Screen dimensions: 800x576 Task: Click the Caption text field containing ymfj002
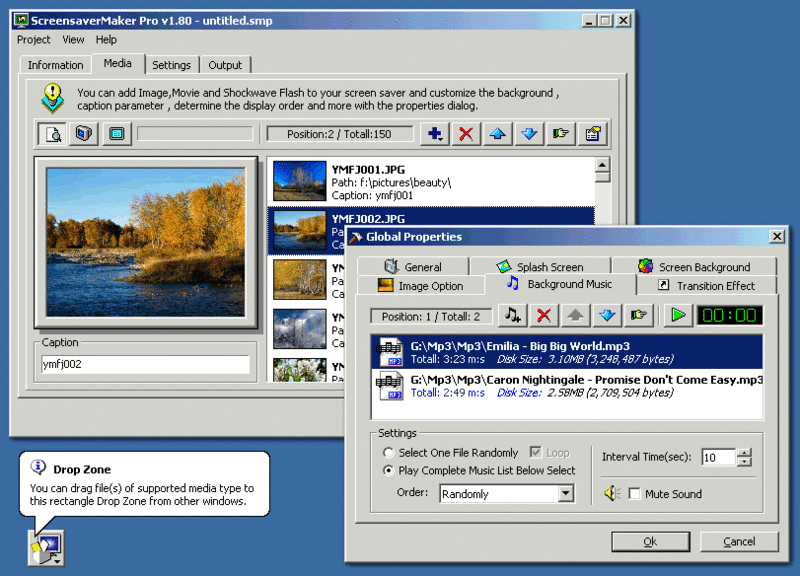coord(145,364)
